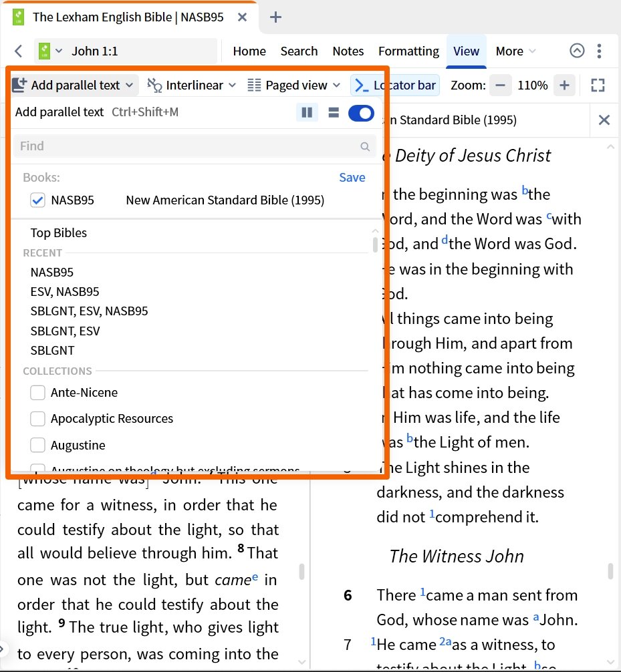This screenshot has width=621, height=672.
Task: Click the magnifier icon in Find box
Action: [x=365, y=146]
